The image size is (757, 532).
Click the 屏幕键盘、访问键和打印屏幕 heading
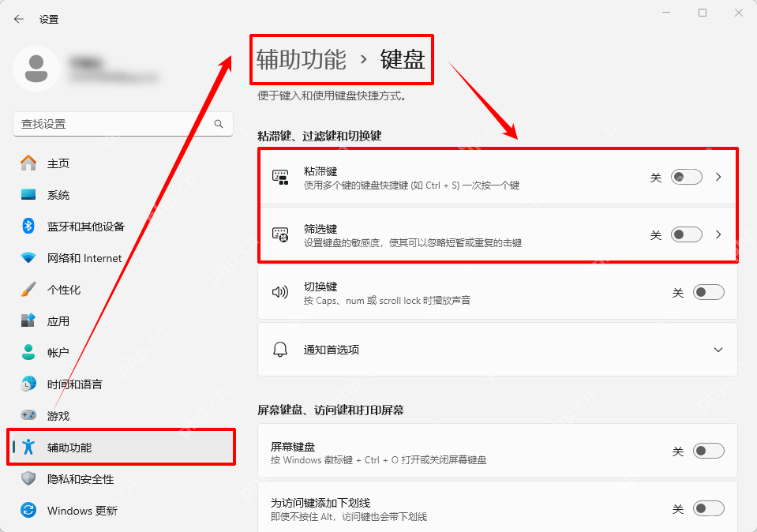[331, 410]
